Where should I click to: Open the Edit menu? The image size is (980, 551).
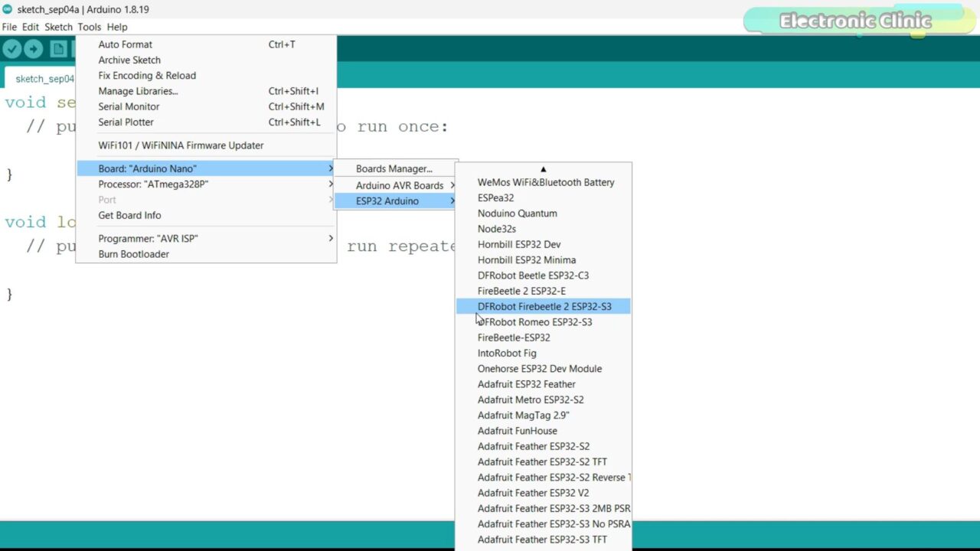click(x=31, y=27)
